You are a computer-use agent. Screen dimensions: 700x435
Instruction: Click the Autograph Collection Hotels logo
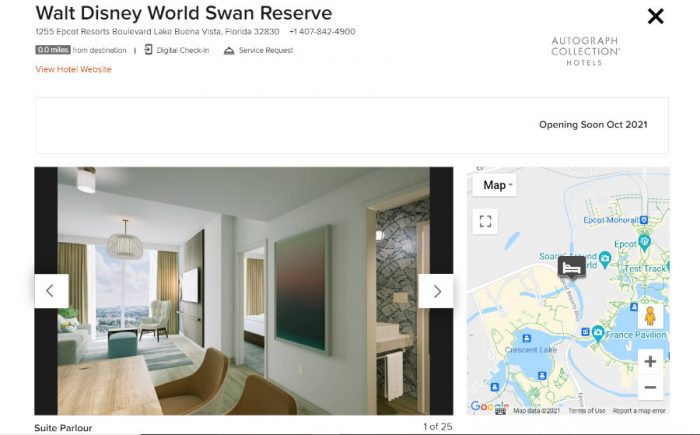tap(585, 51)
